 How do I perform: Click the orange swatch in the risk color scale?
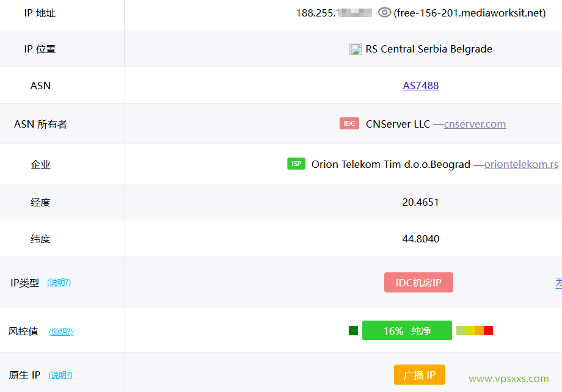pyautogui.click(x=479, y=330)
